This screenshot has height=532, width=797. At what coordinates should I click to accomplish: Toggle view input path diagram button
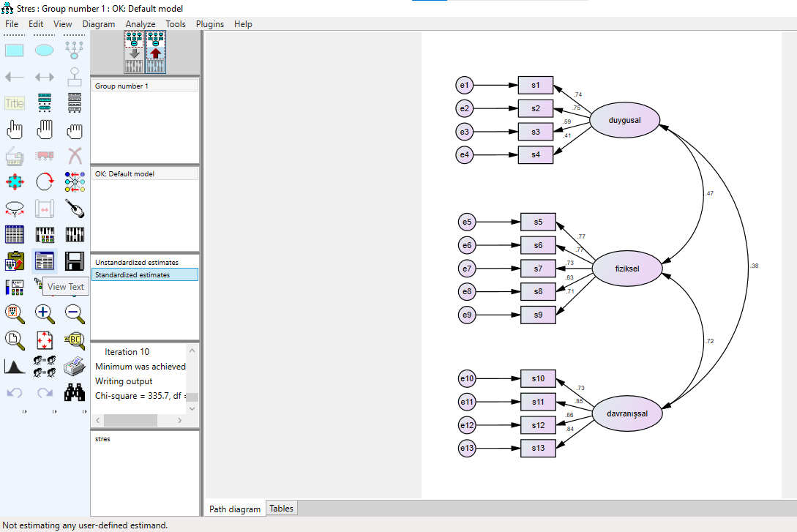coord(134,53)
